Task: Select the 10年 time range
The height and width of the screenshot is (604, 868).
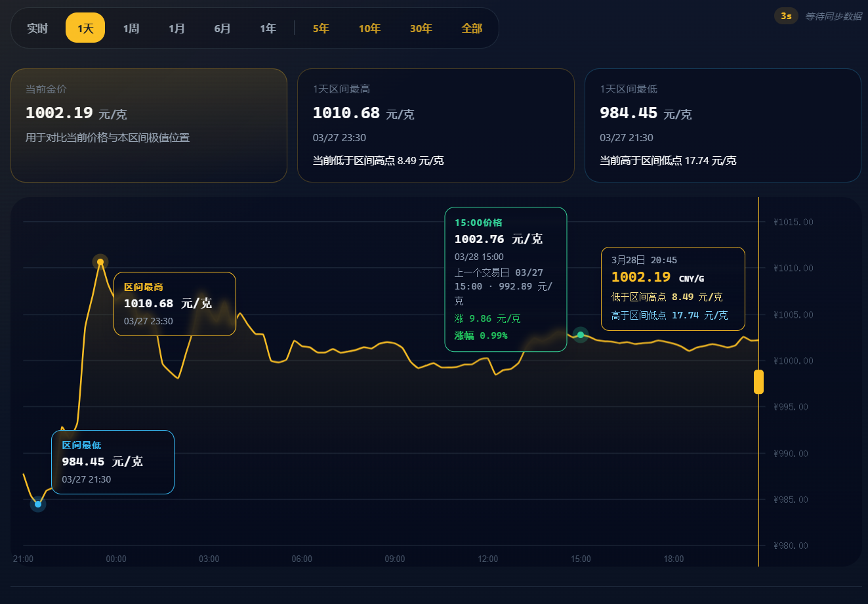Action: tap(369, 28)
